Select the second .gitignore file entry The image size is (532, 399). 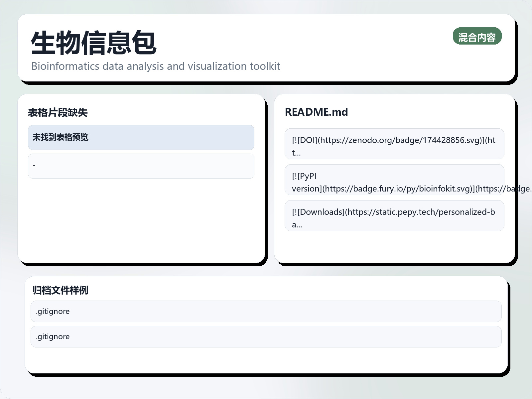266,336
